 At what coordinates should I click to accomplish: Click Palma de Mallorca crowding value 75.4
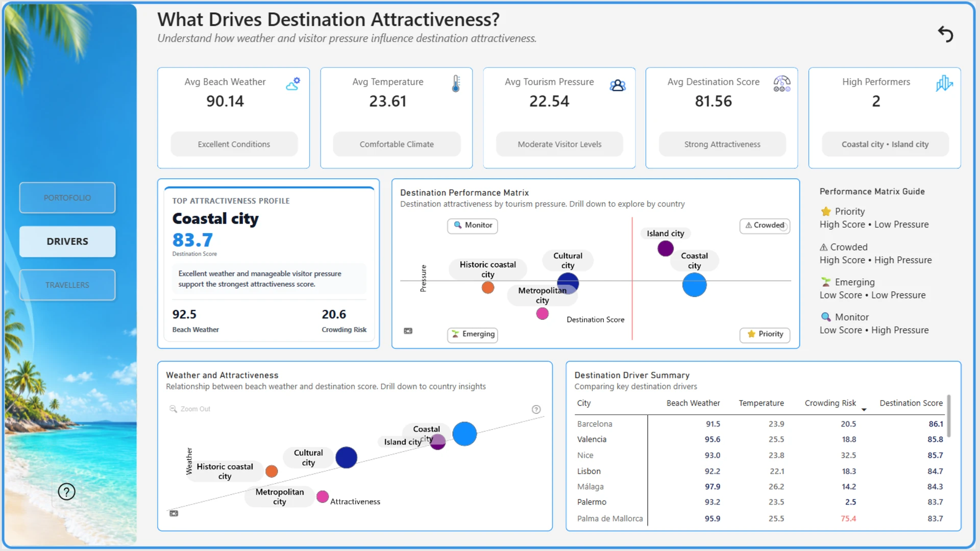[x=848, y=518]
